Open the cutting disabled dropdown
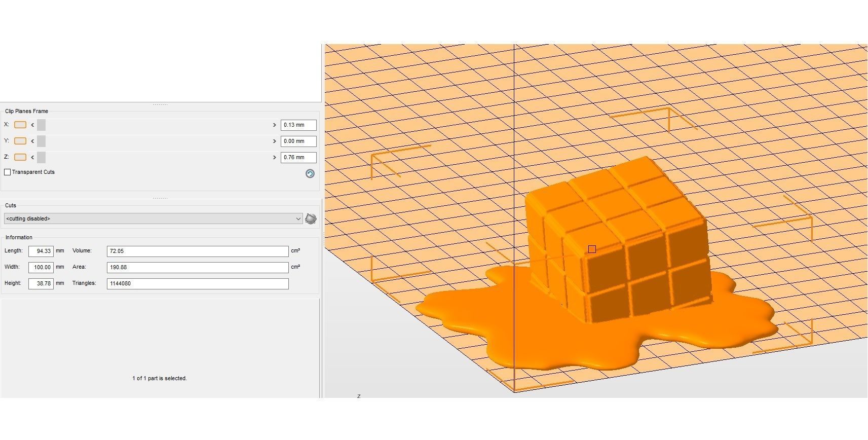The image size is (868, 440). click(153, 218)
